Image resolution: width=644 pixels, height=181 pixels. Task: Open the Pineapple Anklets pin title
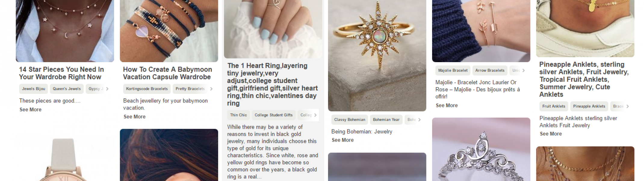[584, 79]
